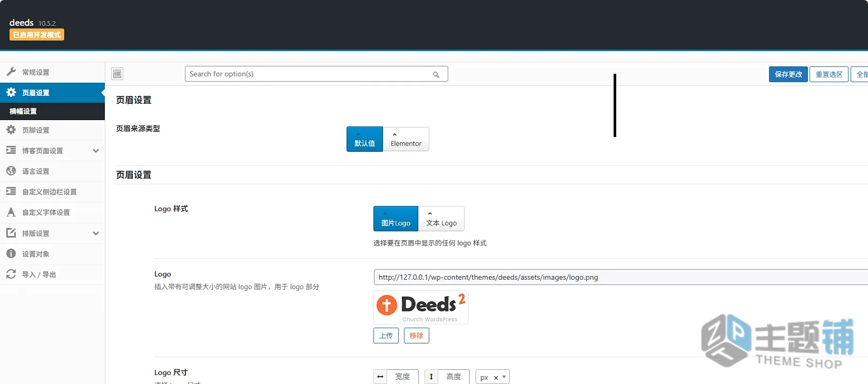The height and width of the screenshot is (384, 868).
Task: Choose 文本 Logo style option
Action: tap(441, 219)
